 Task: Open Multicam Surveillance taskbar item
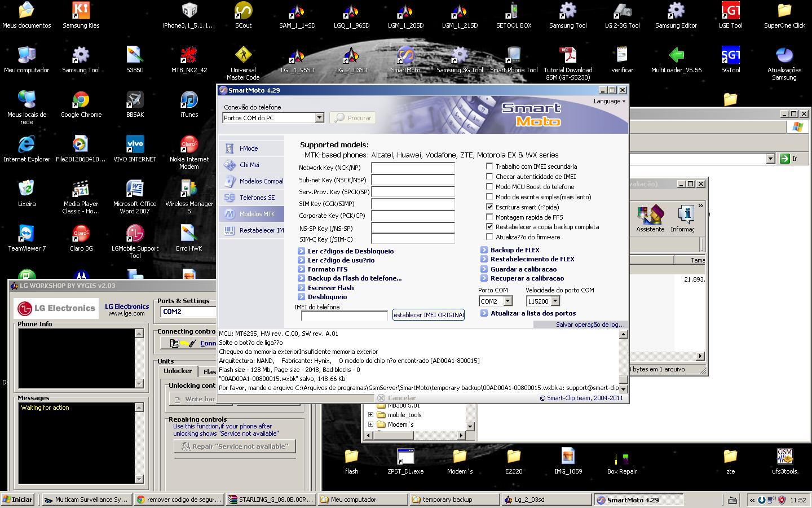click(x=87, y=500)
